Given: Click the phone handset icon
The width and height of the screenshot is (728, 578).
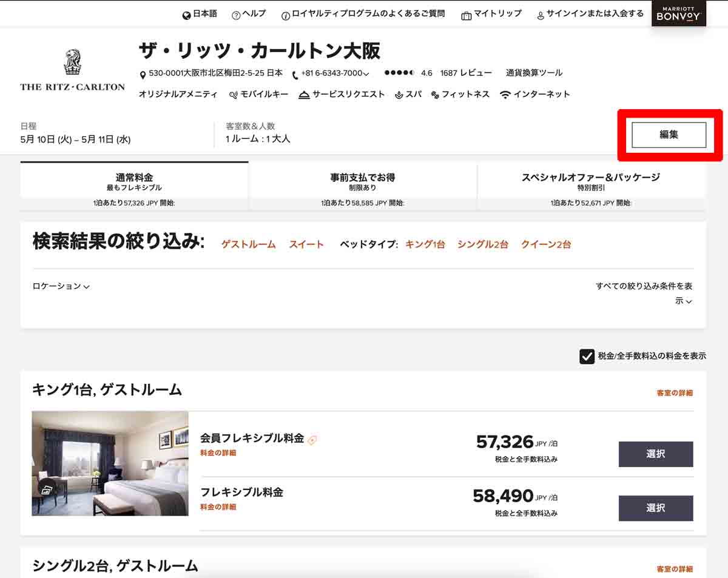Looking at the screenshot, I should (295, 75).
